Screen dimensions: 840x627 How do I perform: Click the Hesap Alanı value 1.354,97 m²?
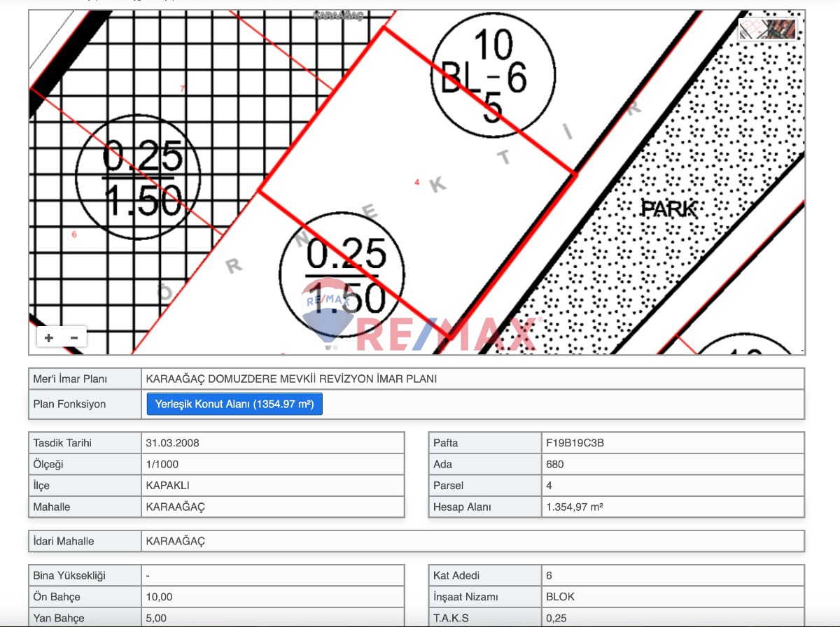tap(574, 507)
